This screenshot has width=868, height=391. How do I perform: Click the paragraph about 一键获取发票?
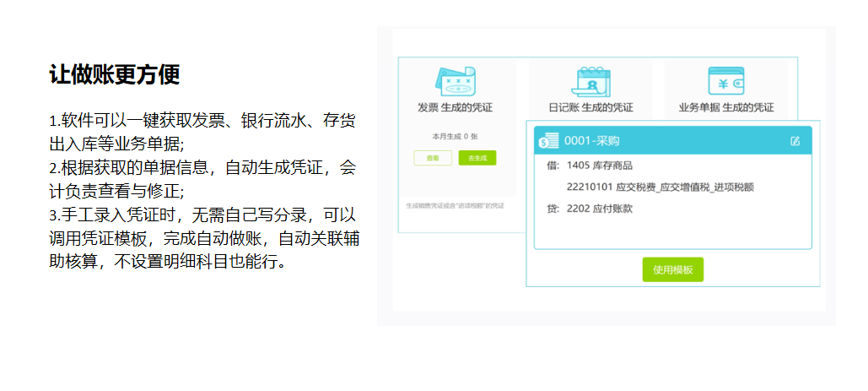pos(202,131)
